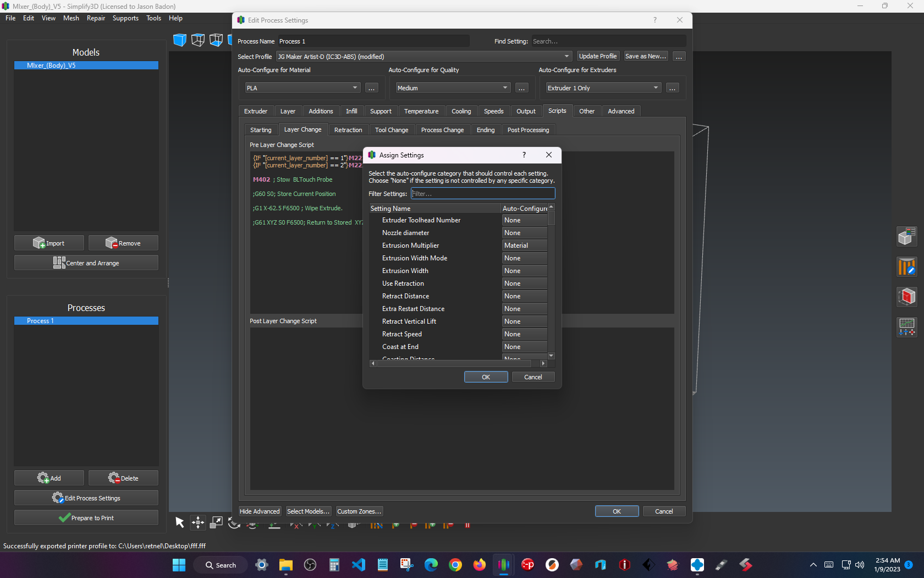Click the red cube cross-section icon
The image size is (924, 578).
click(x=907, y=297)
